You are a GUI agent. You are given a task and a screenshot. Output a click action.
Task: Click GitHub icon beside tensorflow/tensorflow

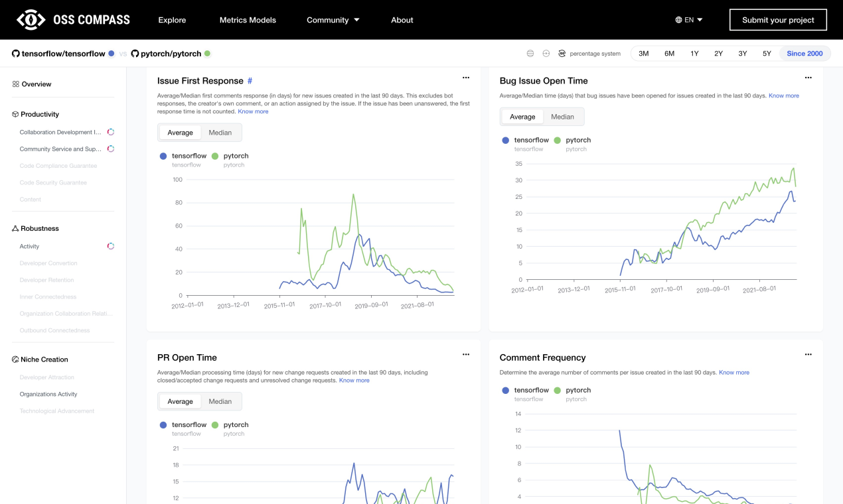click(16, 54)
